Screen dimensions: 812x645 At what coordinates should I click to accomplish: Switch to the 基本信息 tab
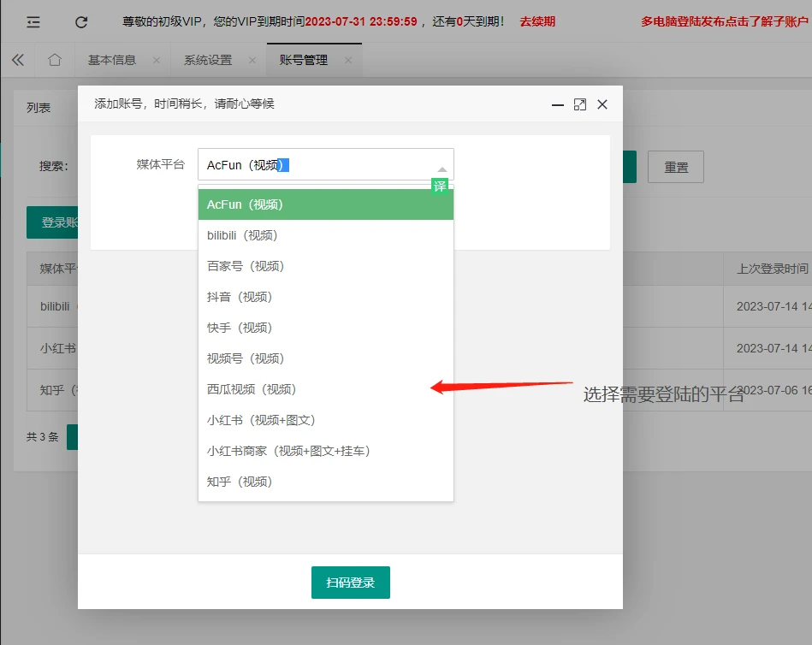tap(112, 60)
